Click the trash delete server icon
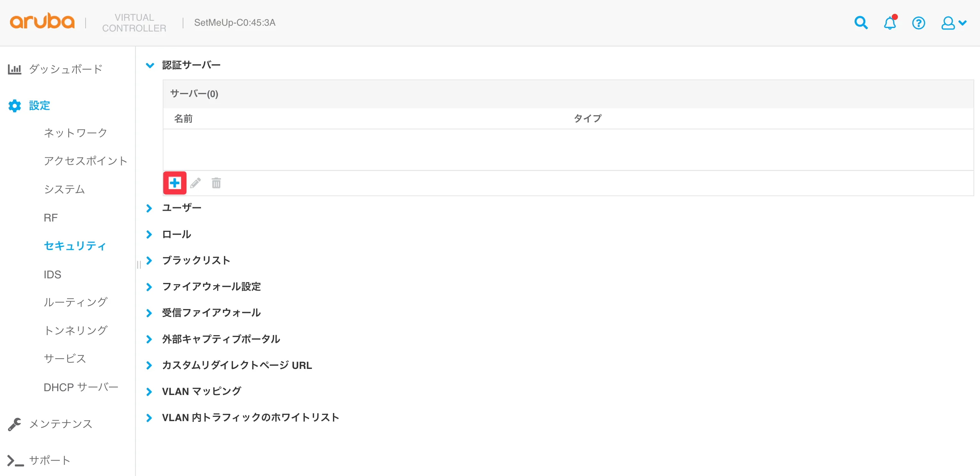Image resolution: width=980 pixels, height=476 pixels. (x=216, y=183)
